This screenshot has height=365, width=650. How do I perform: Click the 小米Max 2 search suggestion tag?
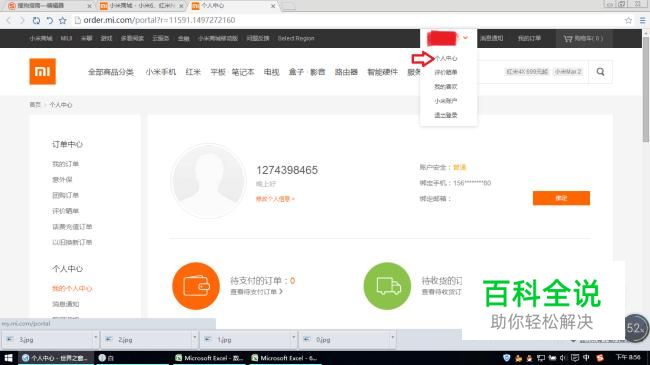point(568,72)
